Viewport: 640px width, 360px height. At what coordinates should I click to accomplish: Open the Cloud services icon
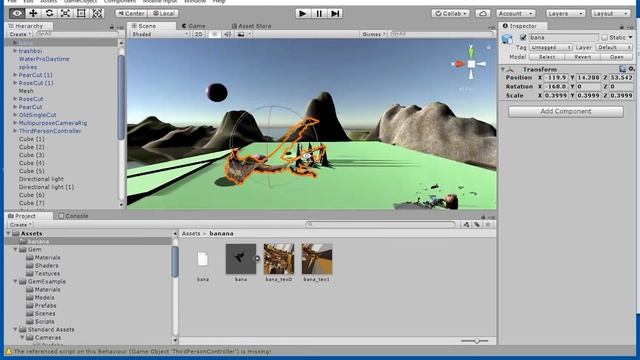pyautogui.click(x=482, y=13)
